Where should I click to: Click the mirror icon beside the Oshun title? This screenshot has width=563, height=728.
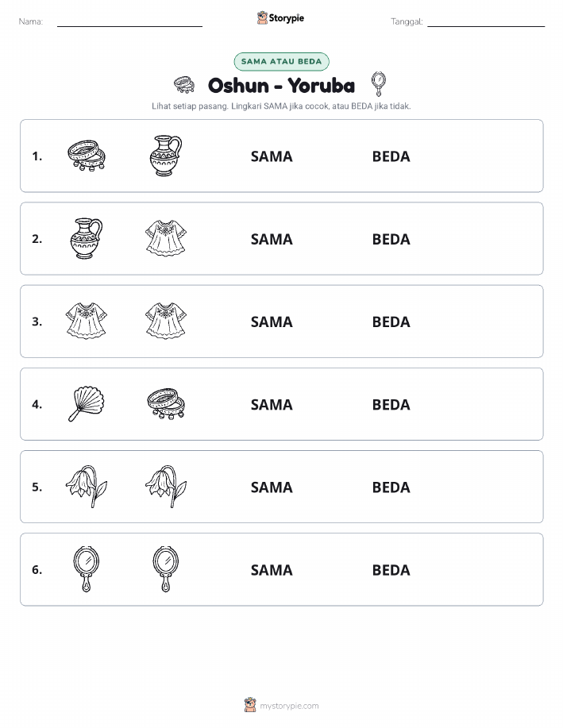pos(379,84)
